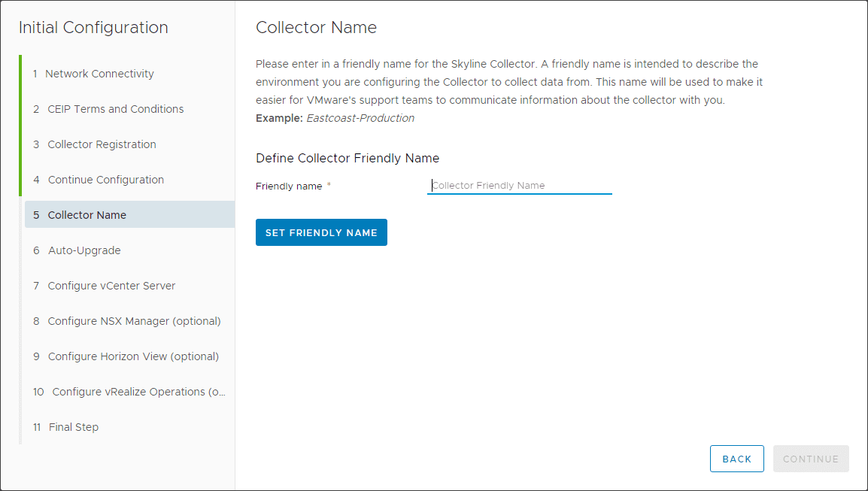Select Collector Name step in sidebar
Image resolution: width=868 pixels, height=491 pixels.
[86, 215]
